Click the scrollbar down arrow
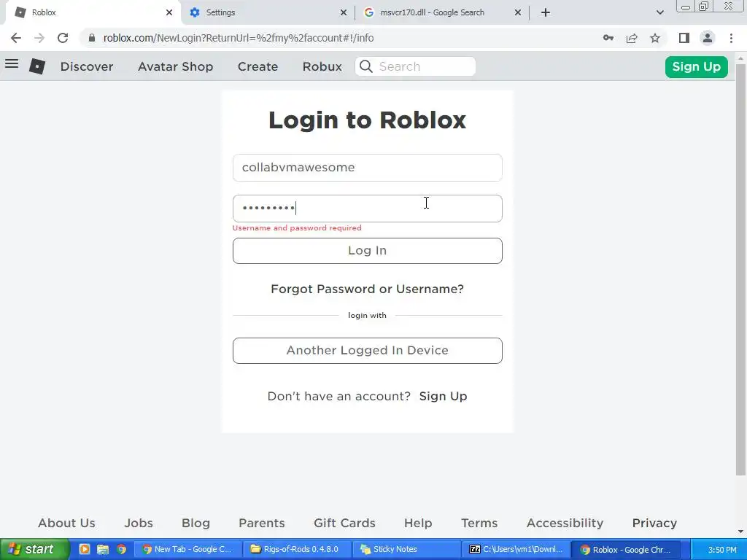Image resolution: width=747 pixels, height=560 pixels. pos(740,532)
